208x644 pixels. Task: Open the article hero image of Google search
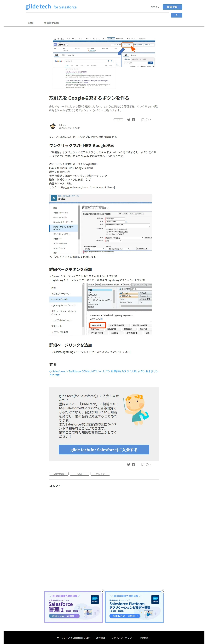point(104,63)
